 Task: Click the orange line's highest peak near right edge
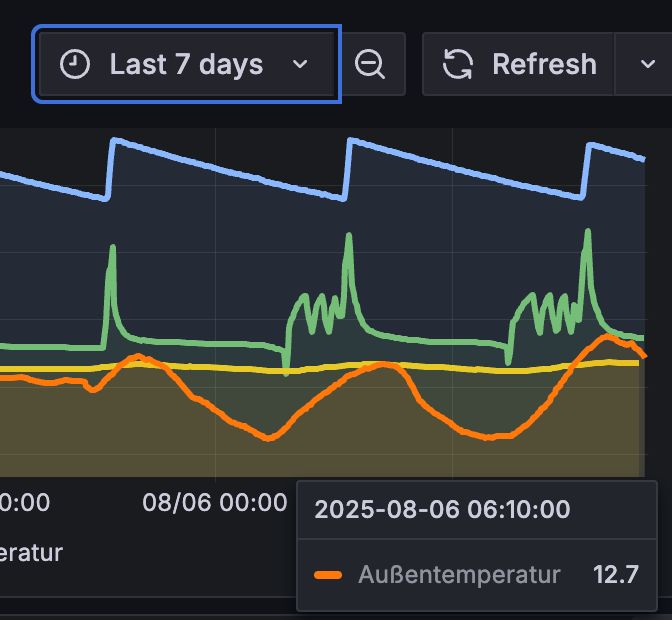[x=606, y=337]
